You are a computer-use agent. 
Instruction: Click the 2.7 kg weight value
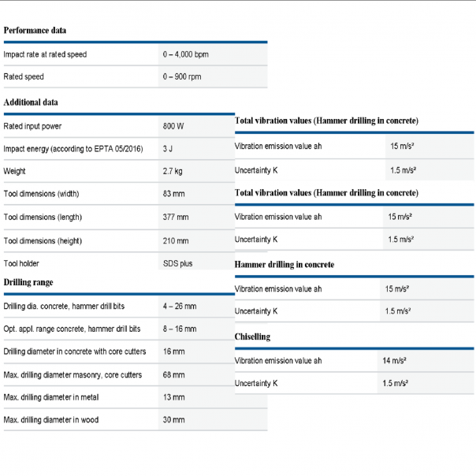point(173,171)
